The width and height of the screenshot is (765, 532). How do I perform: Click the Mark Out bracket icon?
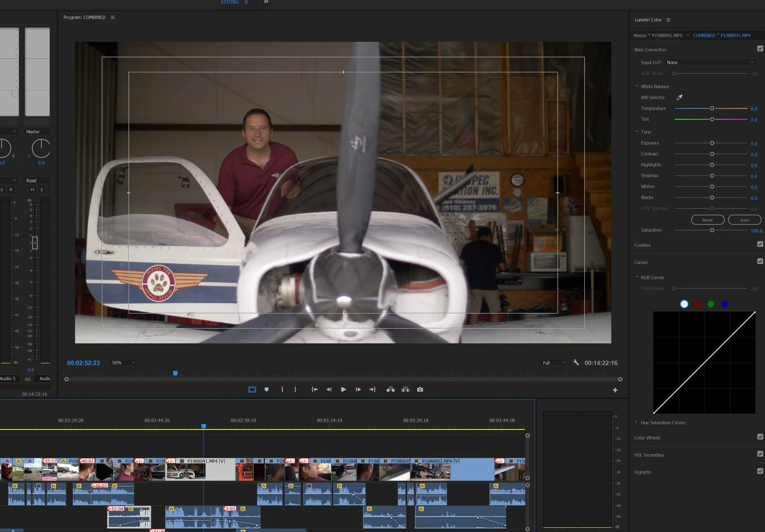pos(295,389)
